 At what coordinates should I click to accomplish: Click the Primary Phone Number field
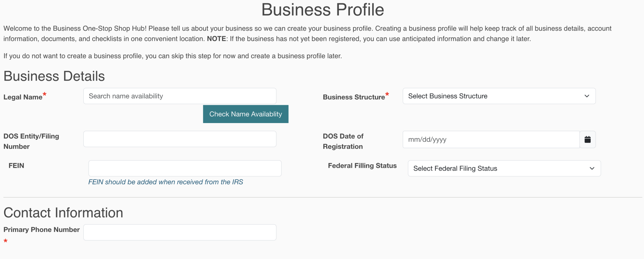coord(180,232)
